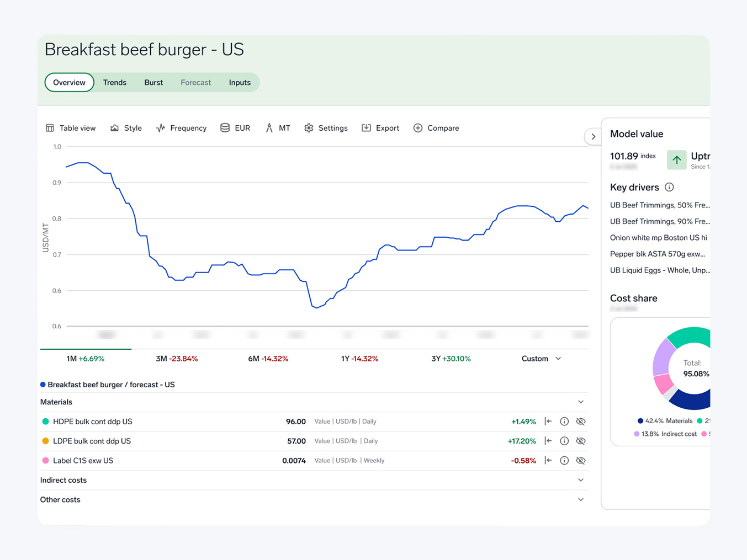This screenshot has width=747, height=560.
Task: Show info for Key drivers
Action: click(669, 187)
